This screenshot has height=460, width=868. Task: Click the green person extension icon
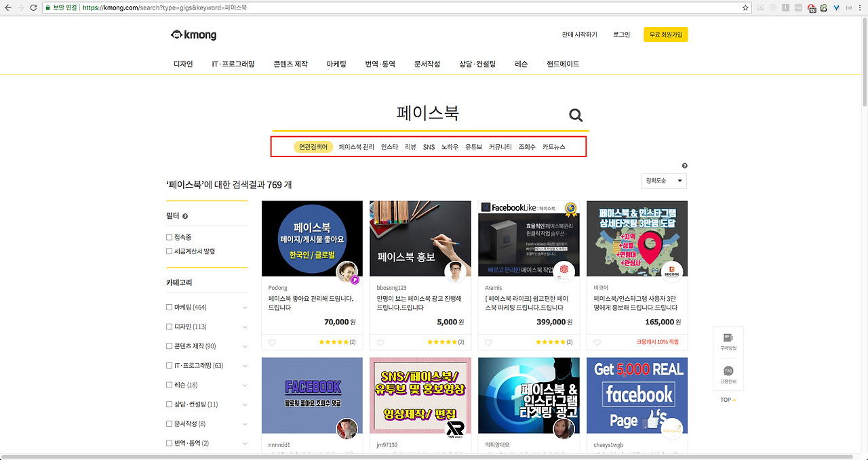click(823, 7)
